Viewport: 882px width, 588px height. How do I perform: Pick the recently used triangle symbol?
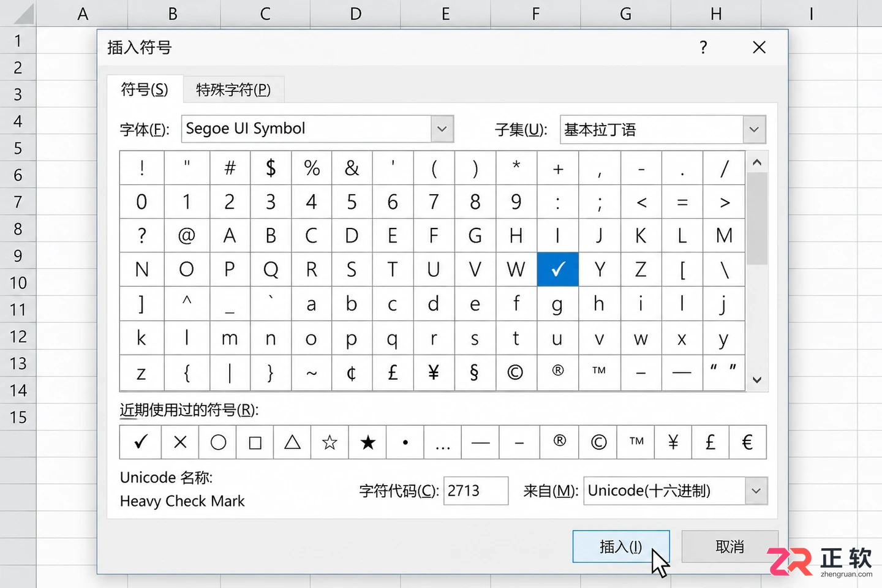coord(293,442)
